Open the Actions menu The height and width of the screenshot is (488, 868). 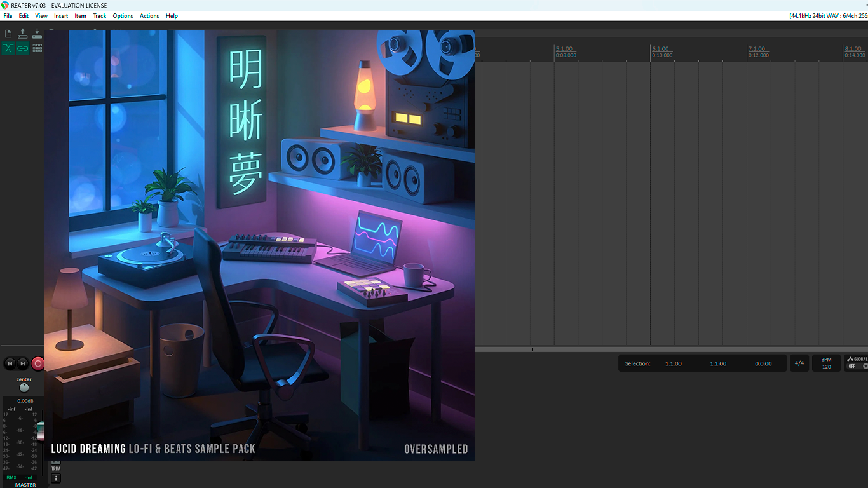point(149,16)
